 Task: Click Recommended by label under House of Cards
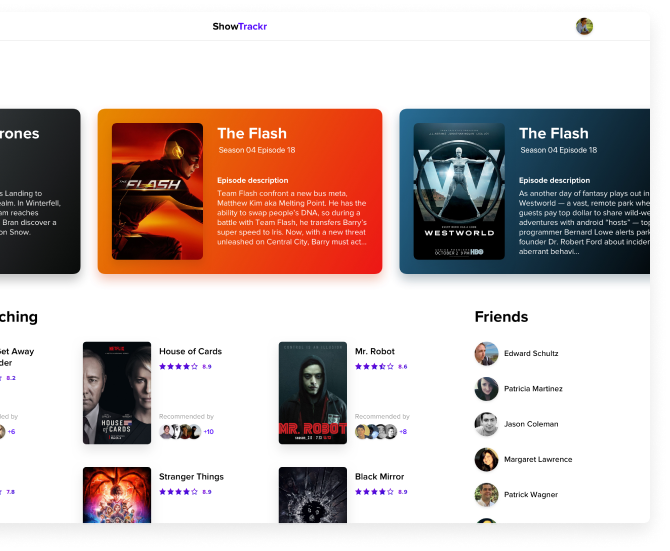coord(186,416)
